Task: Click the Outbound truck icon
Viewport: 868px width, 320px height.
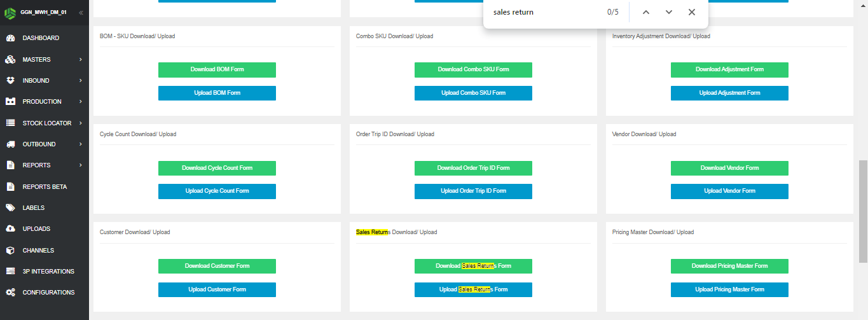Action: coord(10,144)
